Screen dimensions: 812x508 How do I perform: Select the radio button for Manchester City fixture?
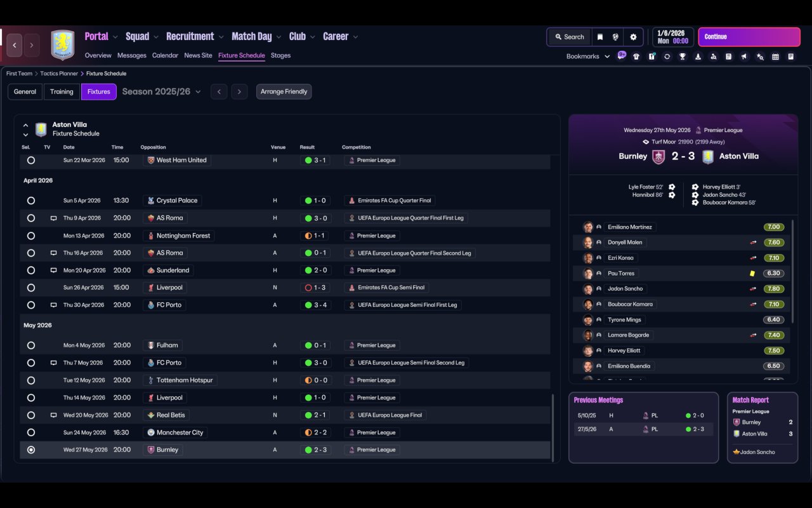click(31, 432)
